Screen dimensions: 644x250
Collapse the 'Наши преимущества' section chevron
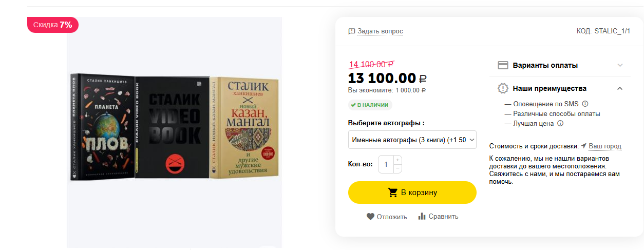click(620, 88)
